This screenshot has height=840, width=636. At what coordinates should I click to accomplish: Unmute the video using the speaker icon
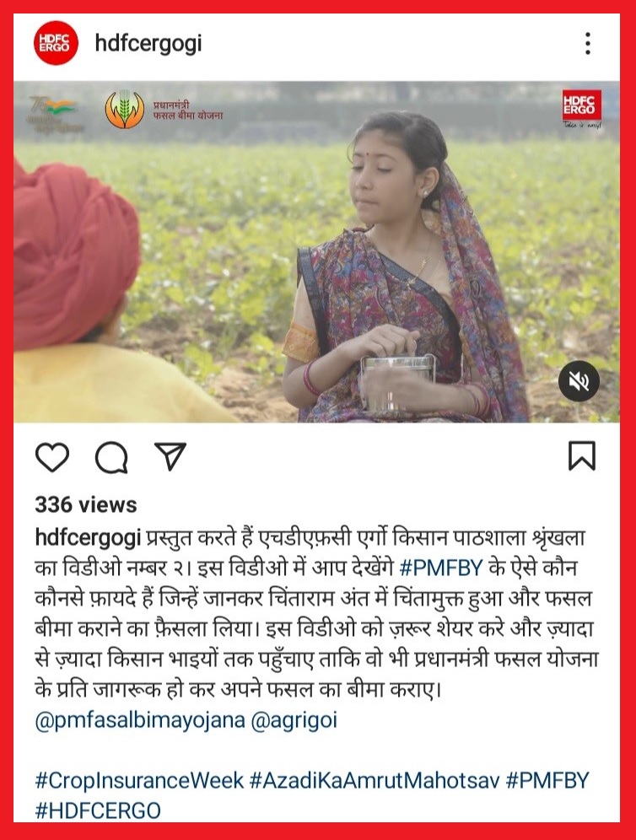[x=579, y=381]
